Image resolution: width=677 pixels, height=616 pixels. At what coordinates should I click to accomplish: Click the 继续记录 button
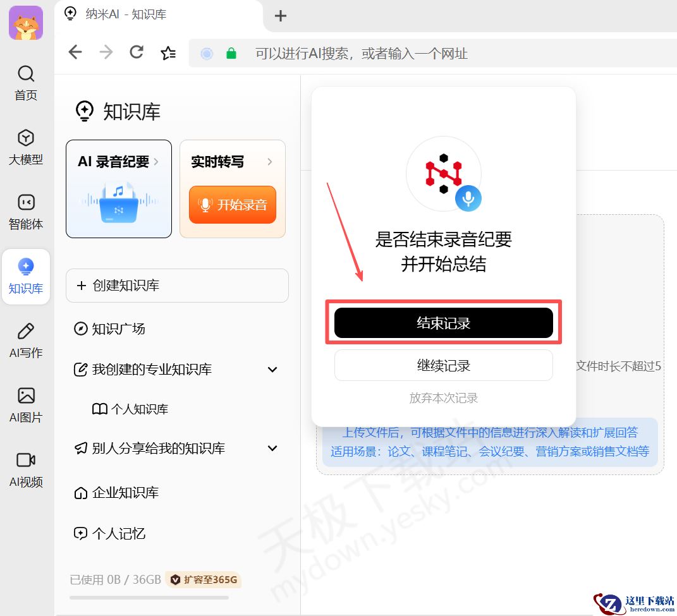click(x=443, y=365)
